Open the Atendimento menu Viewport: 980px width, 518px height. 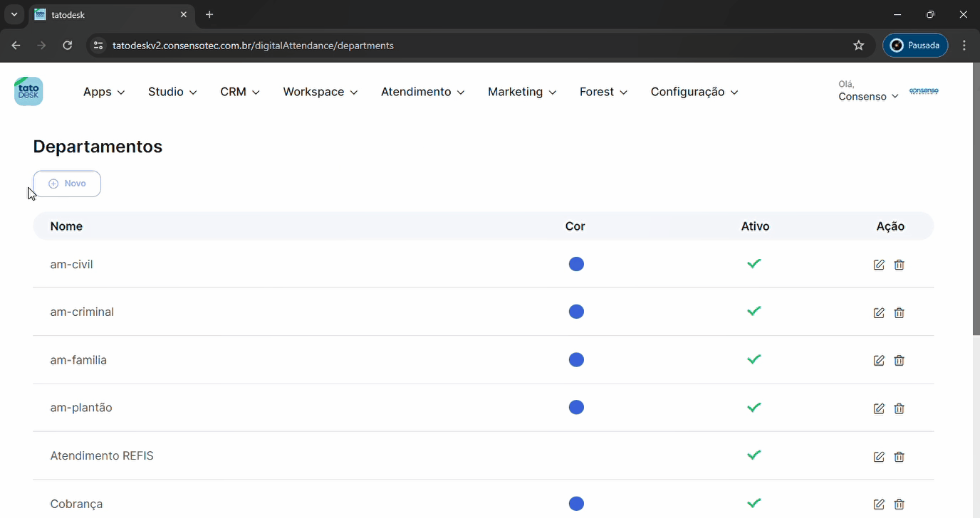(422, 92)
